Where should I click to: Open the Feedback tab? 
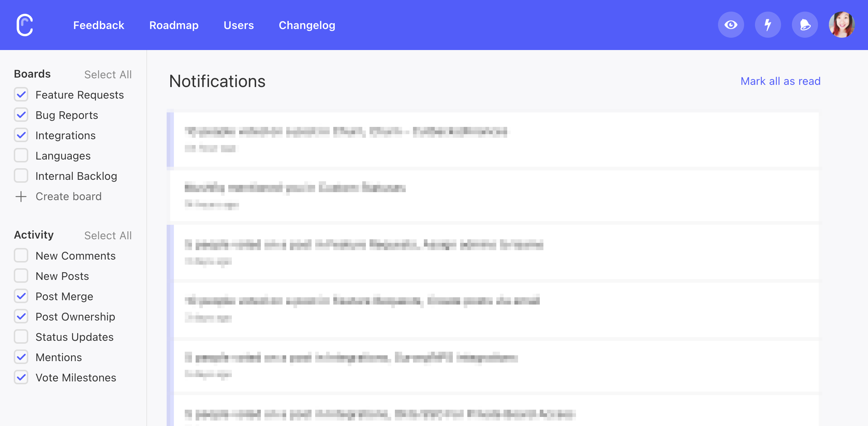(x=99, y=25)
